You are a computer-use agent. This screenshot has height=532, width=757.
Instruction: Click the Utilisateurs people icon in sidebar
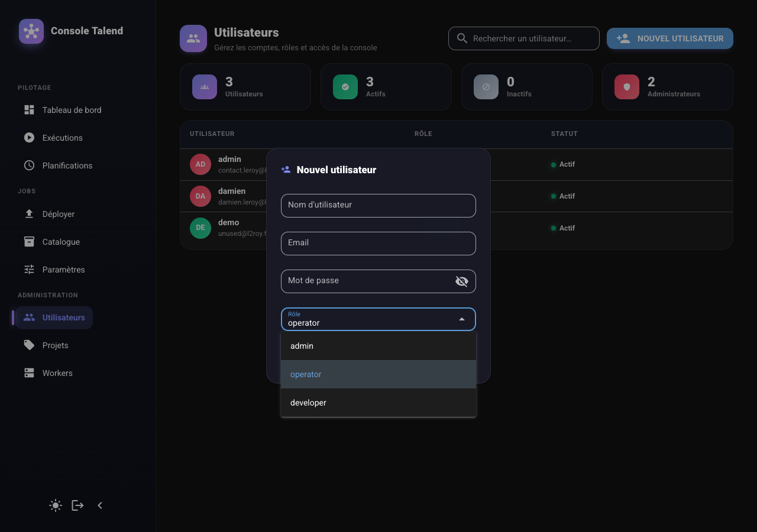click(x=29, y=317)
